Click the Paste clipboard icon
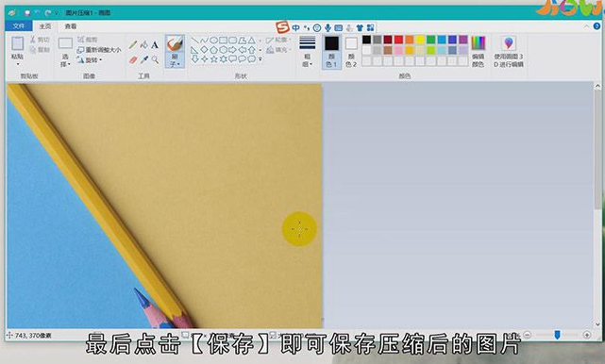 pos(17,43)
